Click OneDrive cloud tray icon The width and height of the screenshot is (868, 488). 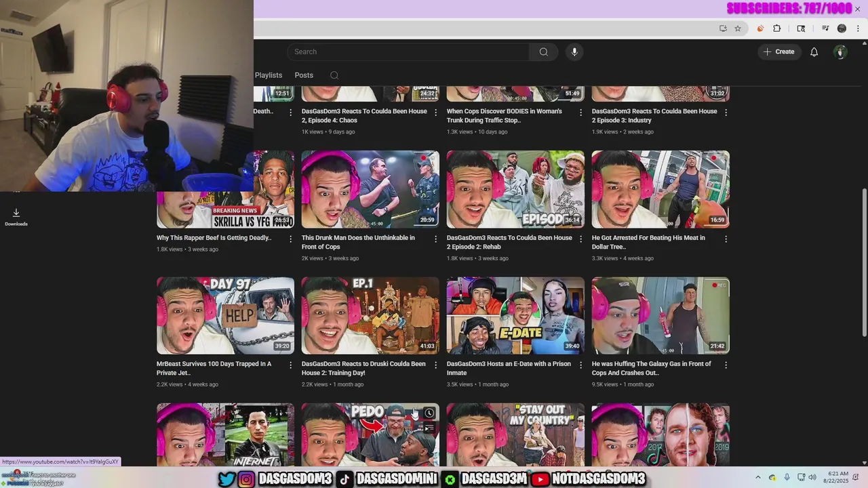(772, 478)
